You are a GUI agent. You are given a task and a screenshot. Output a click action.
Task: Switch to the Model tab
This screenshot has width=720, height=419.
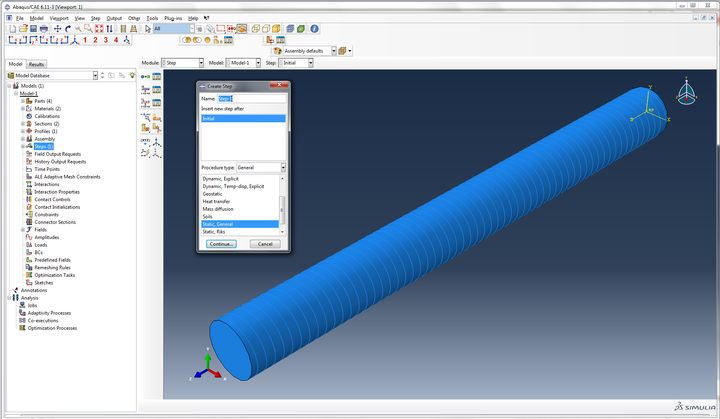[16, 64]
